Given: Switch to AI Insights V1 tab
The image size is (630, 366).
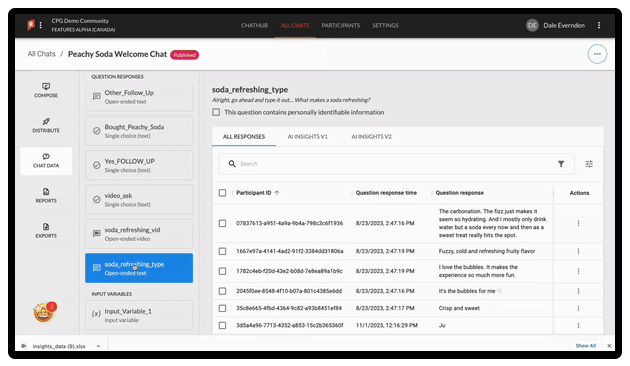Looking at the screenshot, I should click(x=307, y=137).
